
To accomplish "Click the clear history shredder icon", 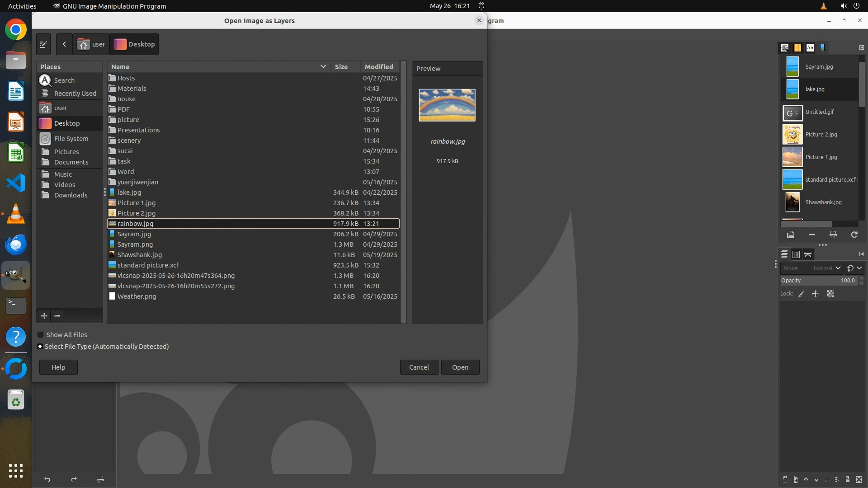I will coord(833,235).
